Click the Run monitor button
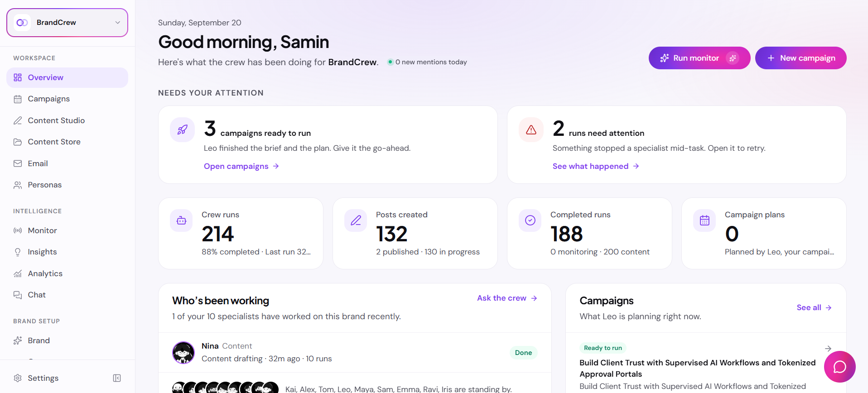The width and height of the screenshot is (868, 393). pyautogui.click(x=699, y=58)
